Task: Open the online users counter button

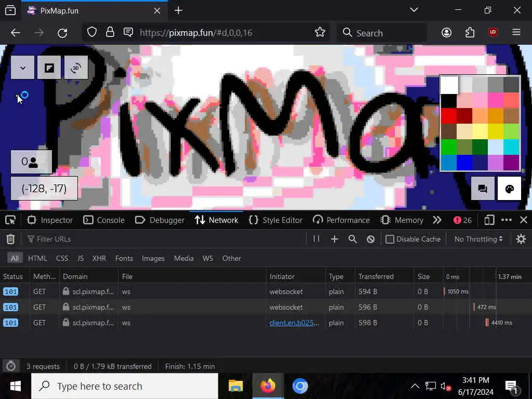Action: (31, 162)
